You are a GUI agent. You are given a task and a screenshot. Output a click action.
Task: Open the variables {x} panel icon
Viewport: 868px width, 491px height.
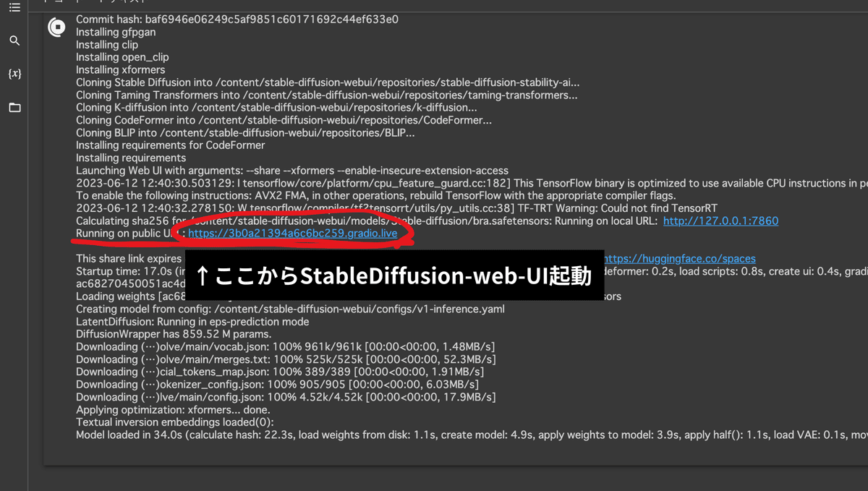coord(14,74)
